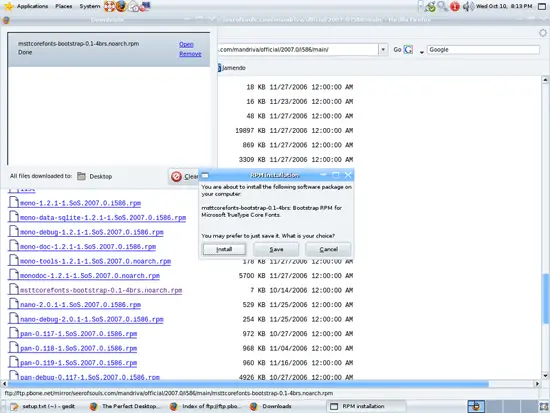This screenshot has width=550, height=413.
Task: Click the vertical scrollbar thumb of the page
Action: pyautogui.click(x=545, y=298)
